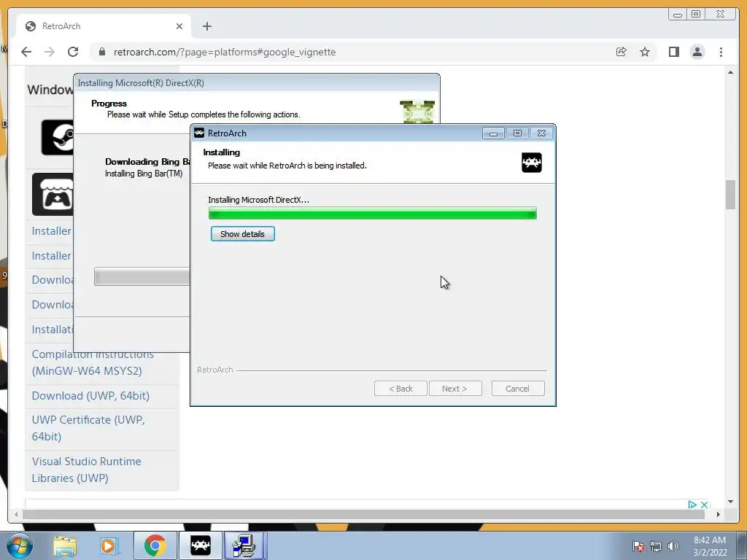Open Windows Media Player from taskbar
Image resolution: width=747 pixels, height=560 pixels.
[x=108, y=545]
